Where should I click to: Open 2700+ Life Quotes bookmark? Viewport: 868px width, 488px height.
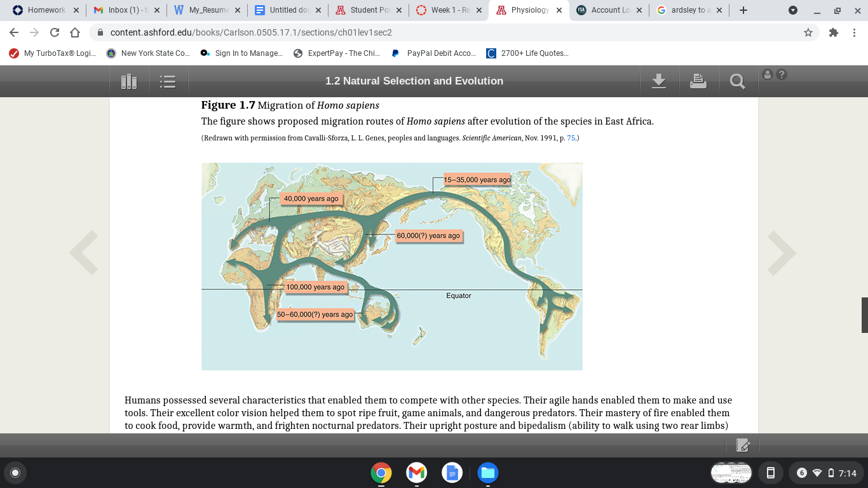(528, 53)
